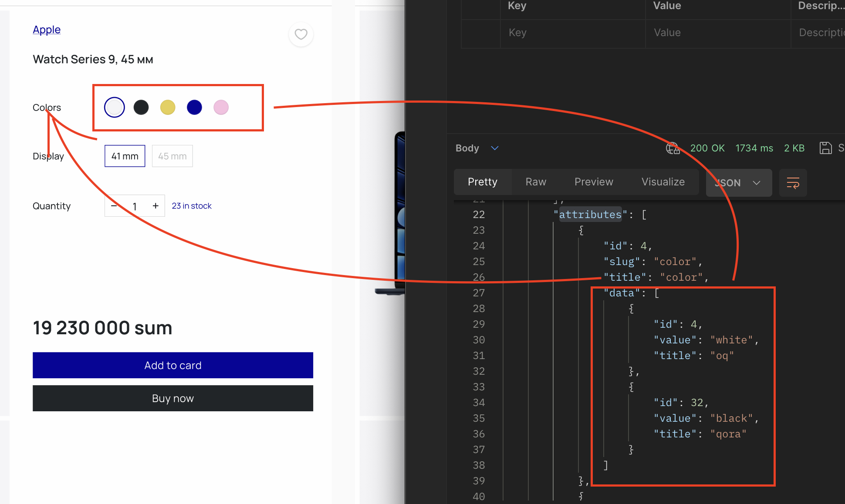This screenshot has width=845, height=504.
Task: Click the 1734 ms response time
Action: coord(754,148)
